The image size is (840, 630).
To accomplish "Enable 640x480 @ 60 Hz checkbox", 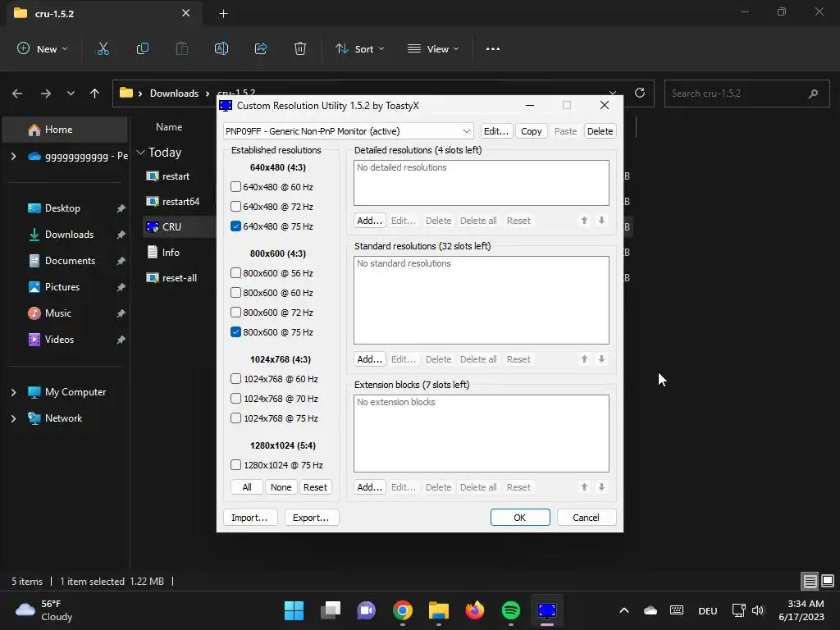I will click(235, 186).
